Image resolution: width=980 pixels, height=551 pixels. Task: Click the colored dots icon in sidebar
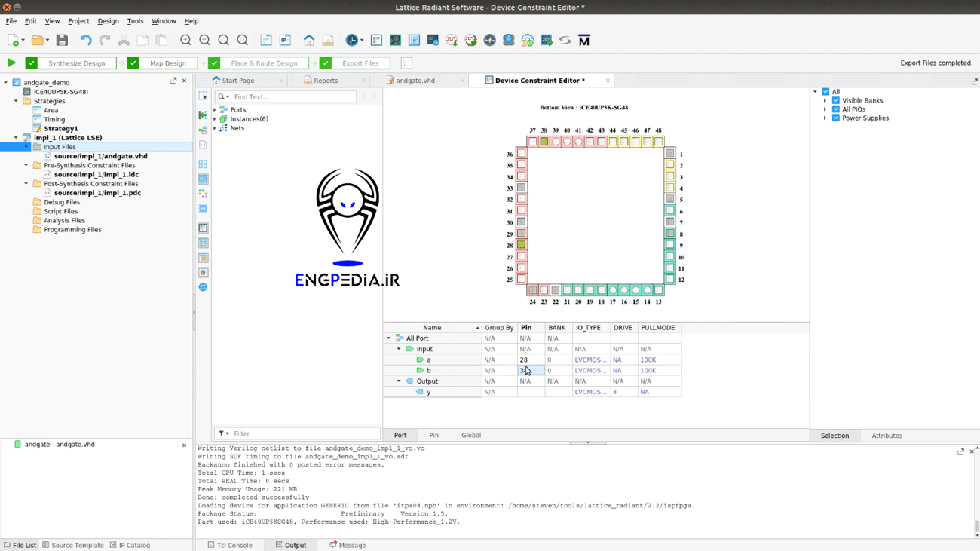click(x=203, y=194)
